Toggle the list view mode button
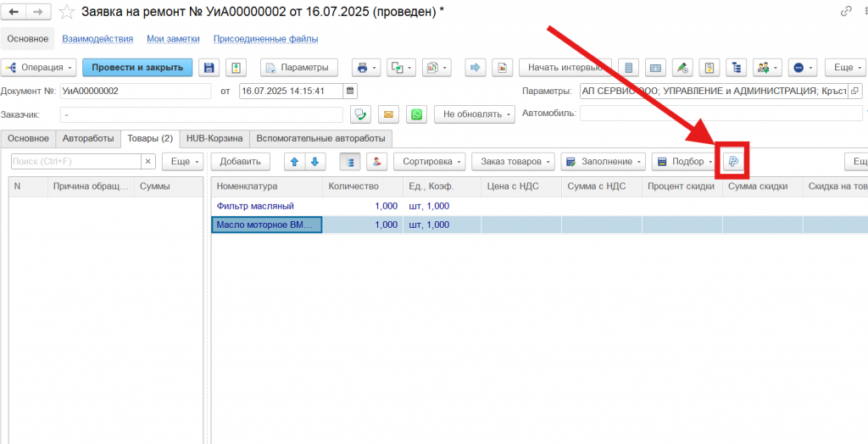Image resolution: width=868 pixels, height=444 pixels. click(x=350, y=161)
